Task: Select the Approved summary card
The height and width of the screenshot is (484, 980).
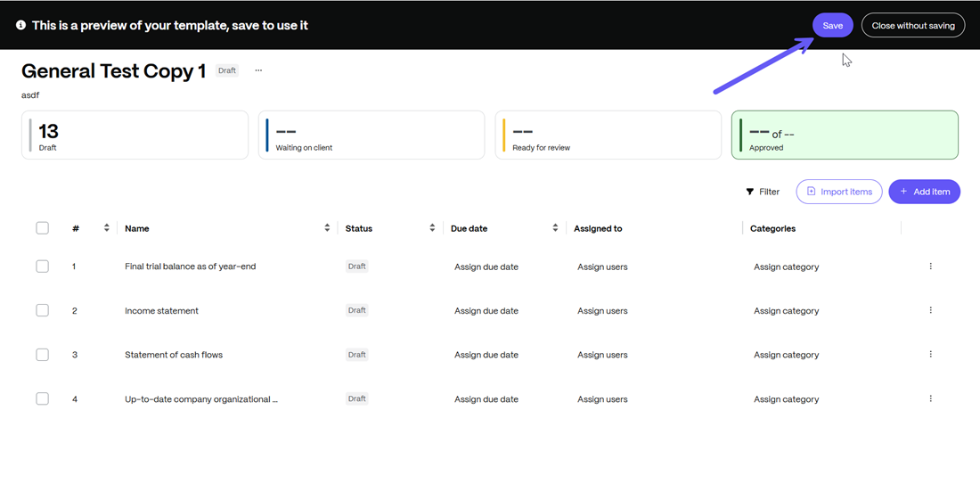Action: pos(845,135)
